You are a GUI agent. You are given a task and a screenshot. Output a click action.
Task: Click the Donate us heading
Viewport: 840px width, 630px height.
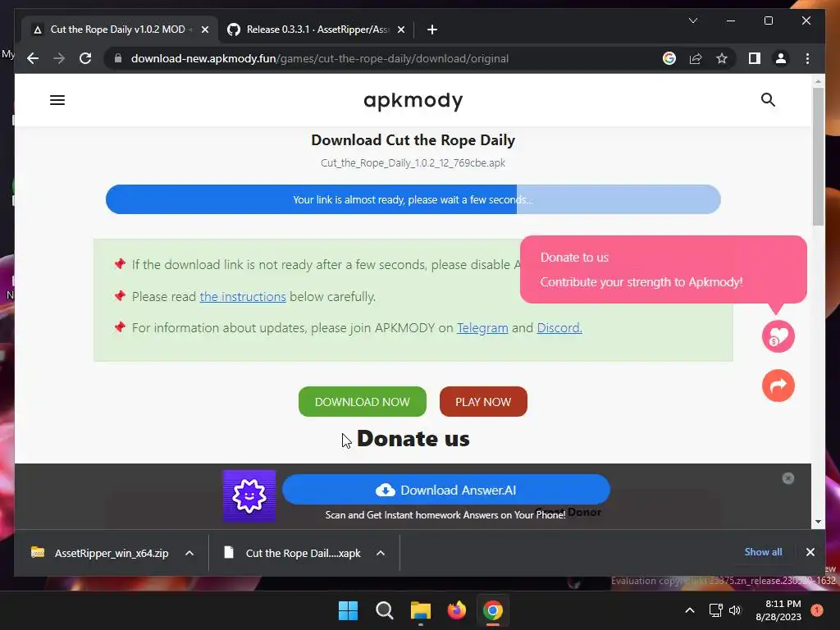[413, 439]
